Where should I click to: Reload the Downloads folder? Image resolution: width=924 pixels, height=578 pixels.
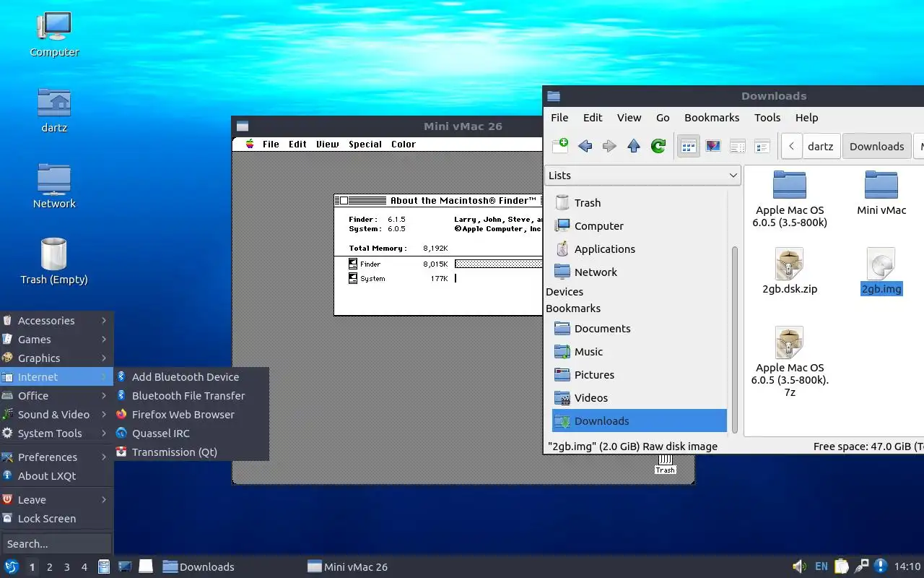click(658, 146)
